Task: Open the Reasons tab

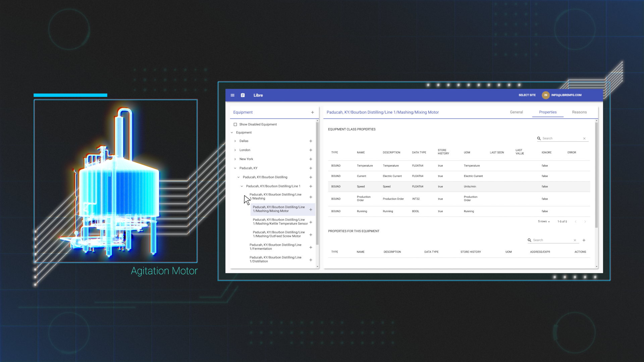Action: pos(579,112)
